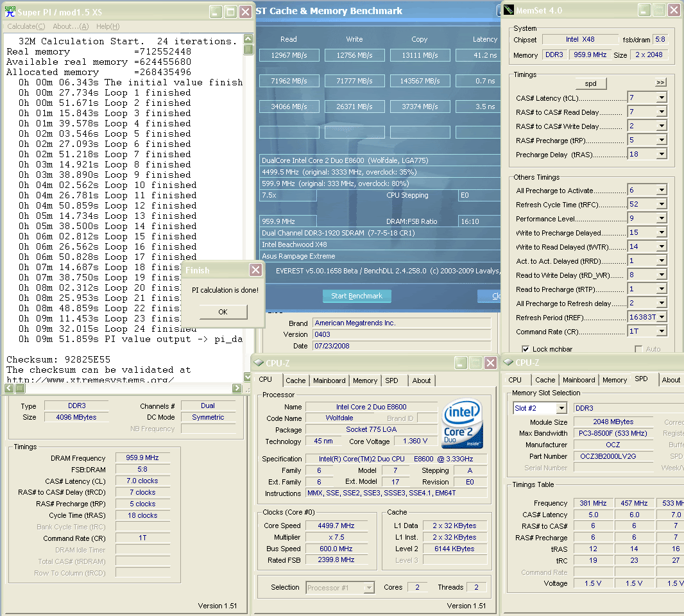The image size is (684, 616).
Task: Click the Super PI horizontal scroll left arrow
Action: click(x=9, y=388)
